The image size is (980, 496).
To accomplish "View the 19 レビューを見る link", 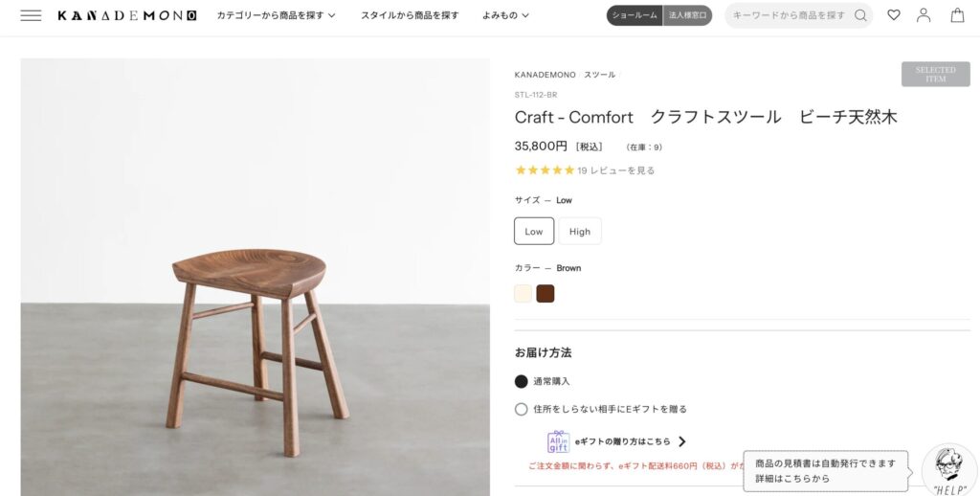I will (615, 170).
